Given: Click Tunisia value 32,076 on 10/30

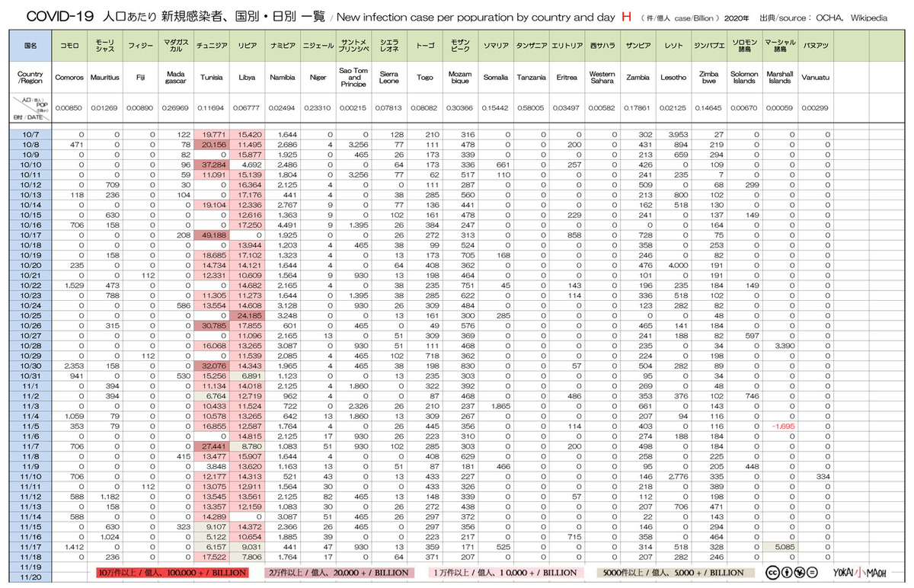Looking at the screenshot, I should pos(216,368).
